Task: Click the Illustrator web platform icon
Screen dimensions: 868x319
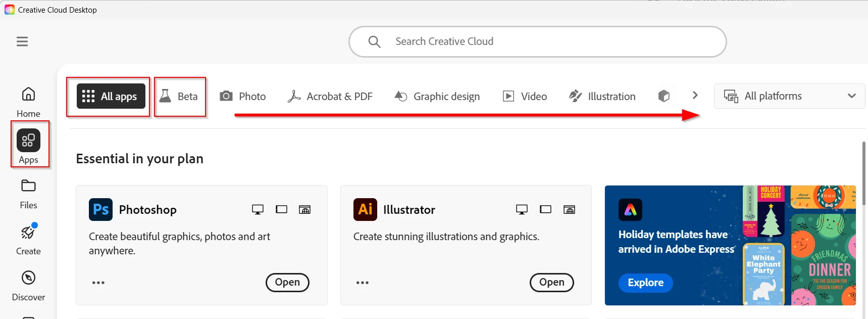Action: tap(569, 209)
